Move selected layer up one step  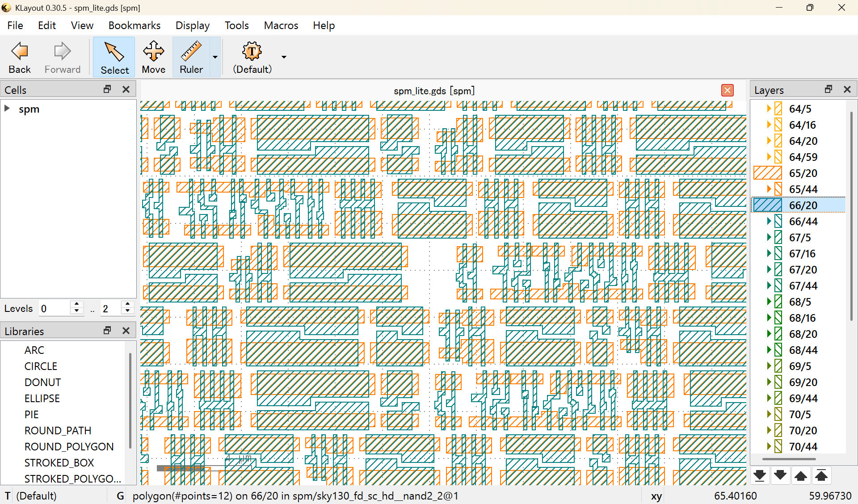[x=801, y=475]
